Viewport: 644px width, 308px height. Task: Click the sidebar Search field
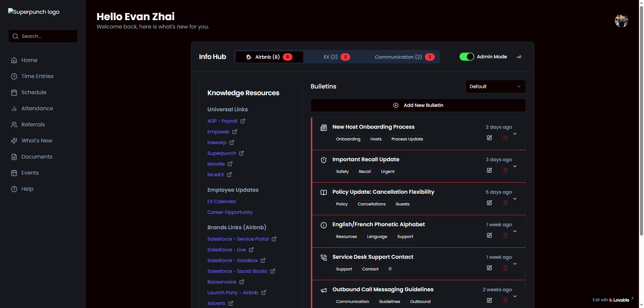[x=43, y=36]
